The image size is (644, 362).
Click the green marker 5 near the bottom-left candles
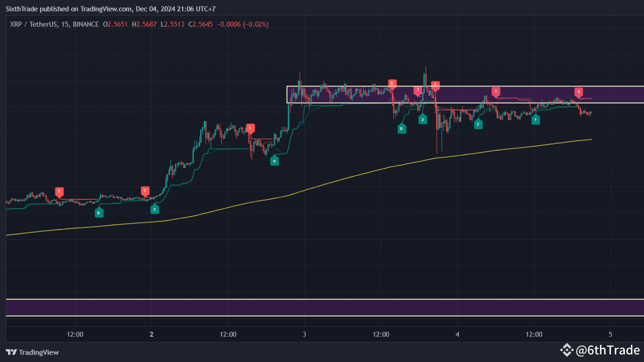(99, 212)
